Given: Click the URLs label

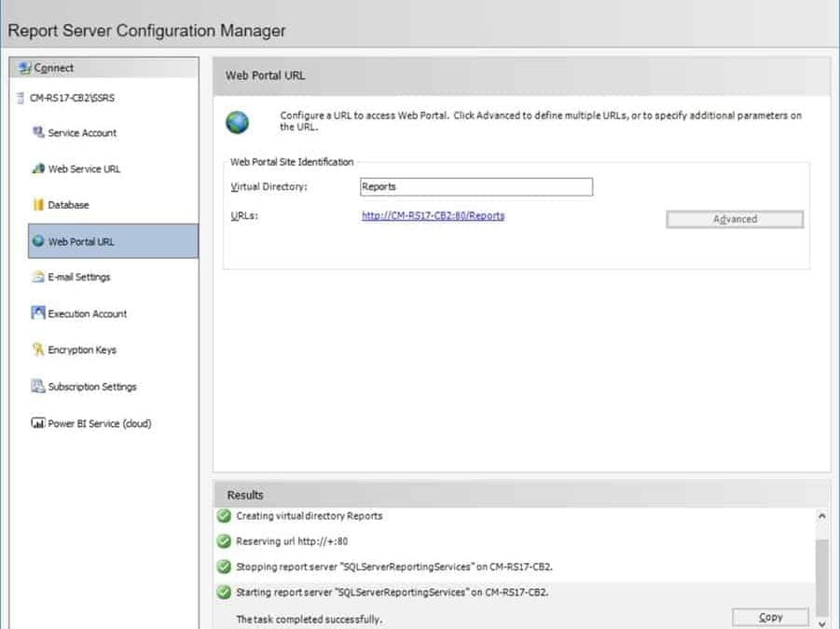Looking at the screenshot, I should (244, 216).
